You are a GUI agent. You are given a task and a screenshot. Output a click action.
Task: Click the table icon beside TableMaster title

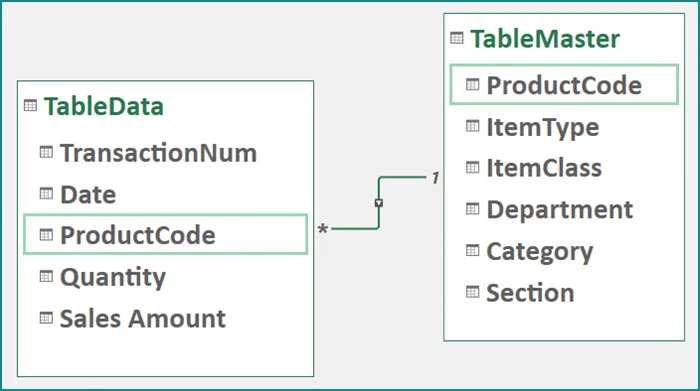457,38
